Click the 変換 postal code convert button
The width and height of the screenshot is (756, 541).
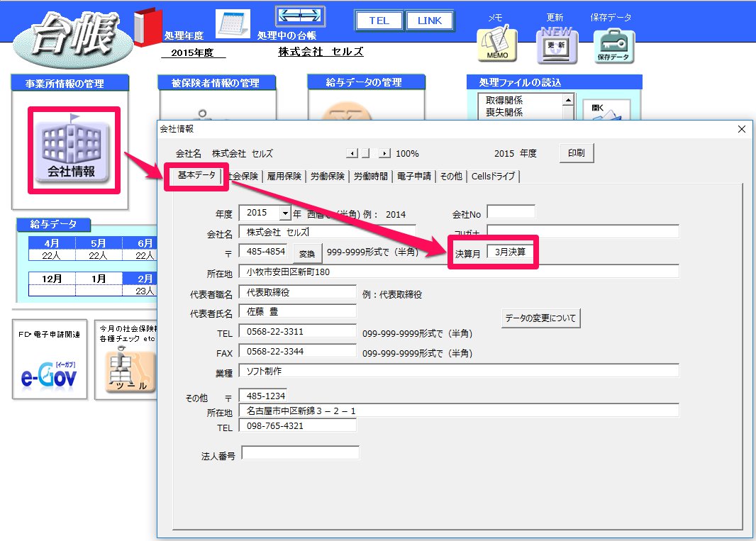[307, 254]
